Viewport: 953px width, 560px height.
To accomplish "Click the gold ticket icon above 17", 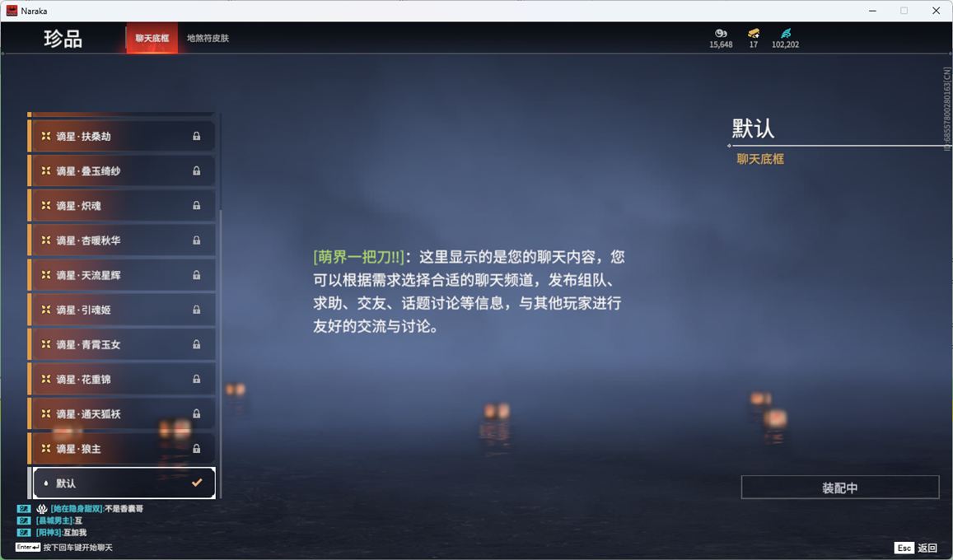I will pyautogui.click(x=753, y=33).
